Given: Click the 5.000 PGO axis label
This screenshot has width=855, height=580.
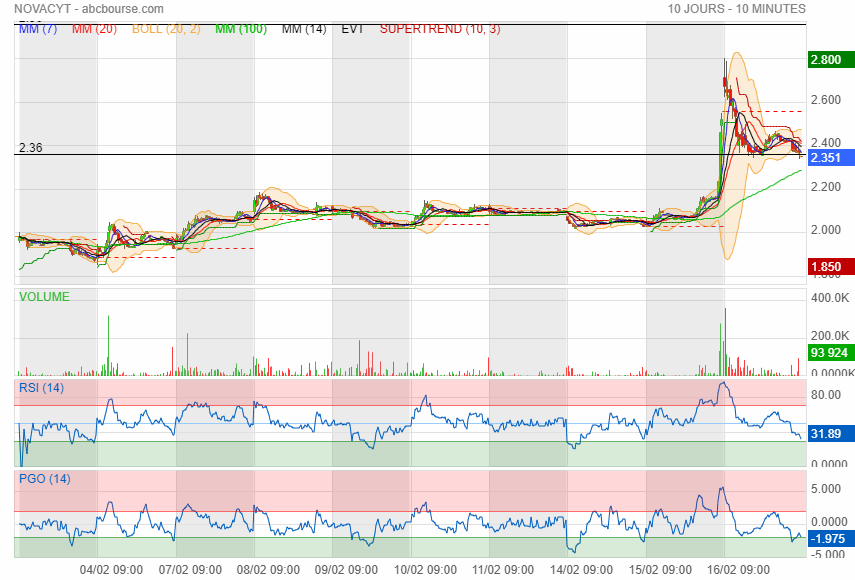Looking at the screenshot, I should click(x=826, y=488).
